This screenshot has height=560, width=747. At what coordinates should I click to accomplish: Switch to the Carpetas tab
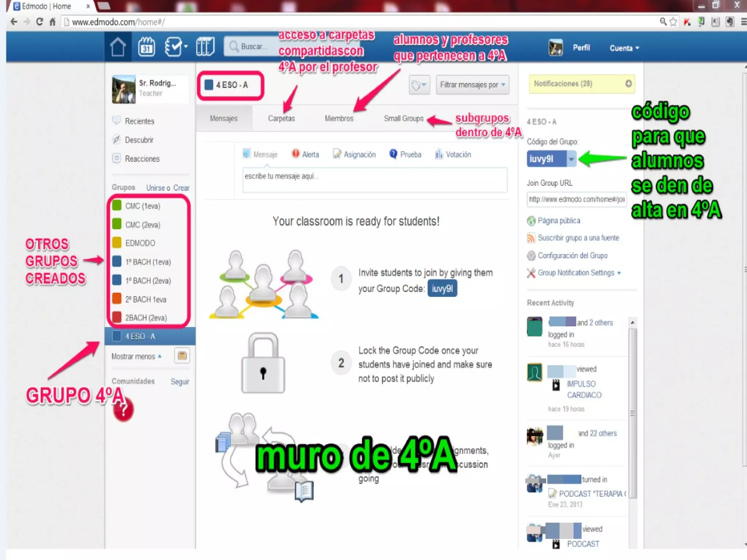click(x=281, y=118)
